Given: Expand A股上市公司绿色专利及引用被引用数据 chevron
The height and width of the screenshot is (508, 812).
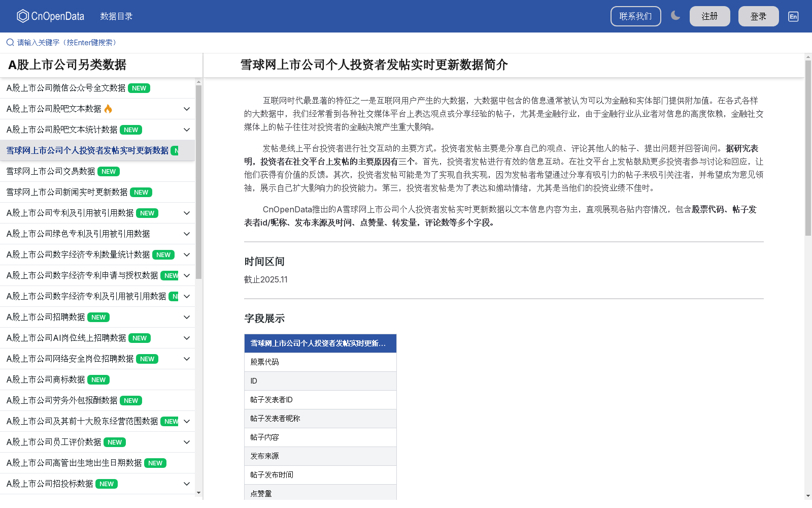Looking at the screenshot, I should (187, 234).
